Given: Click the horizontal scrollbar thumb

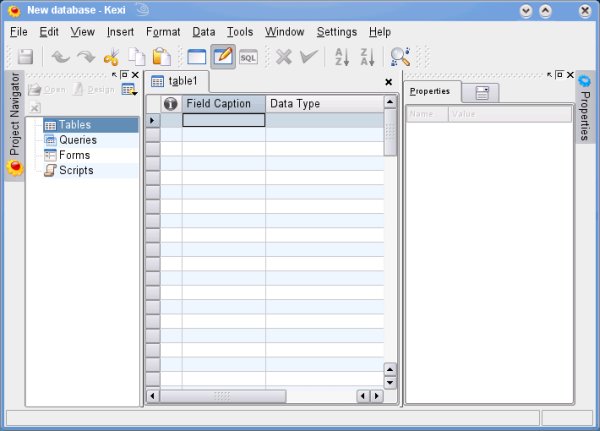Looking at the screenshot, I should [x=223, y=396].
